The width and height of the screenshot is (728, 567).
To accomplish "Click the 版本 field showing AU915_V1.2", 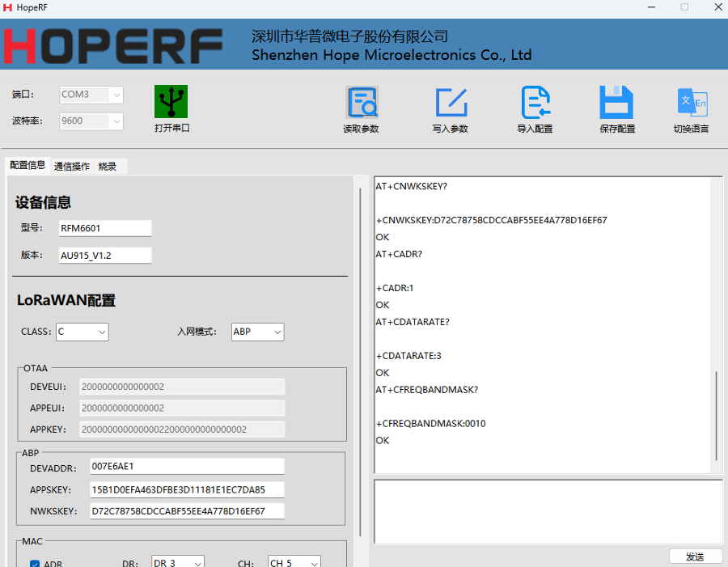I will click(x=105, y=256).
